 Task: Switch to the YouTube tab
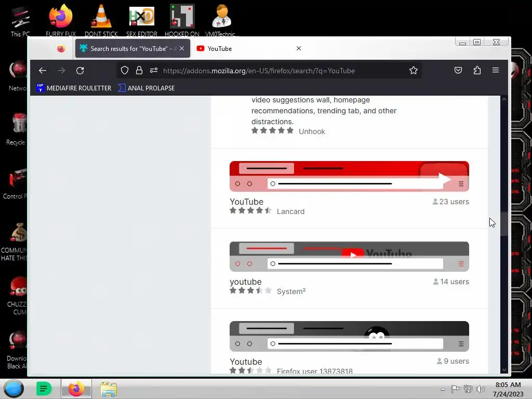tap(249, 48)
